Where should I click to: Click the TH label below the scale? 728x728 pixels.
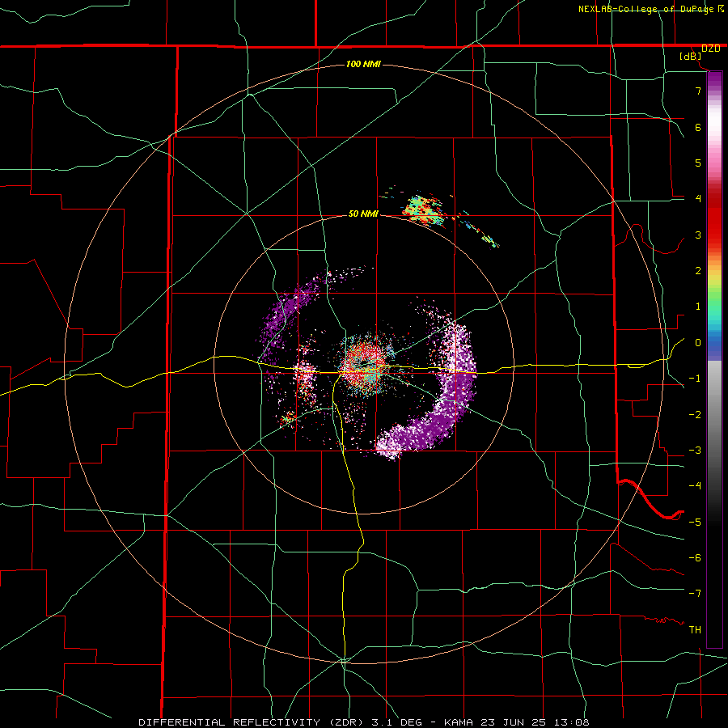[695, 630]
